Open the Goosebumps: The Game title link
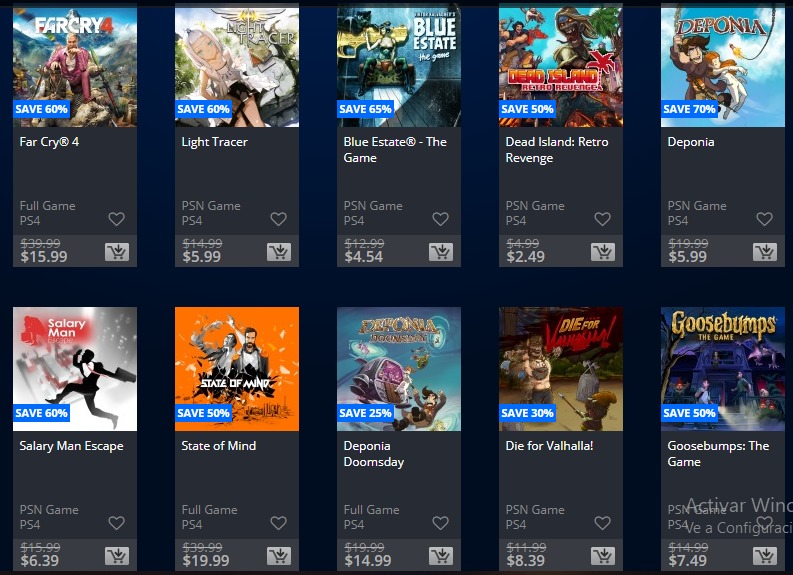Viewport: 793px width, 575px height. tap(718, 454)
